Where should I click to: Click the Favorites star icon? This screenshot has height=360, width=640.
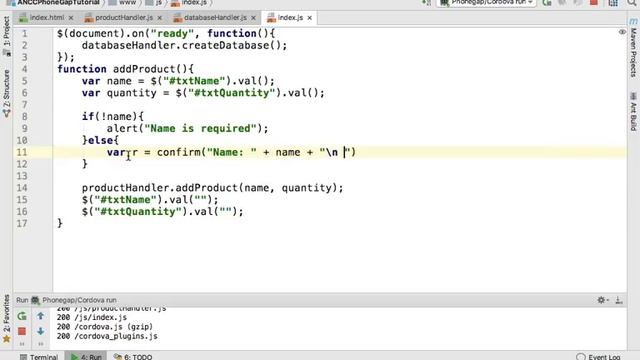(7, 339)
